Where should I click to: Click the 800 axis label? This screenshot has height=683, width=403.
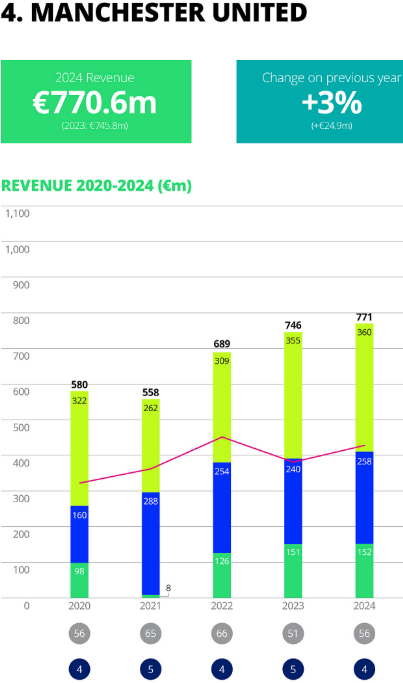pos(21,321)
